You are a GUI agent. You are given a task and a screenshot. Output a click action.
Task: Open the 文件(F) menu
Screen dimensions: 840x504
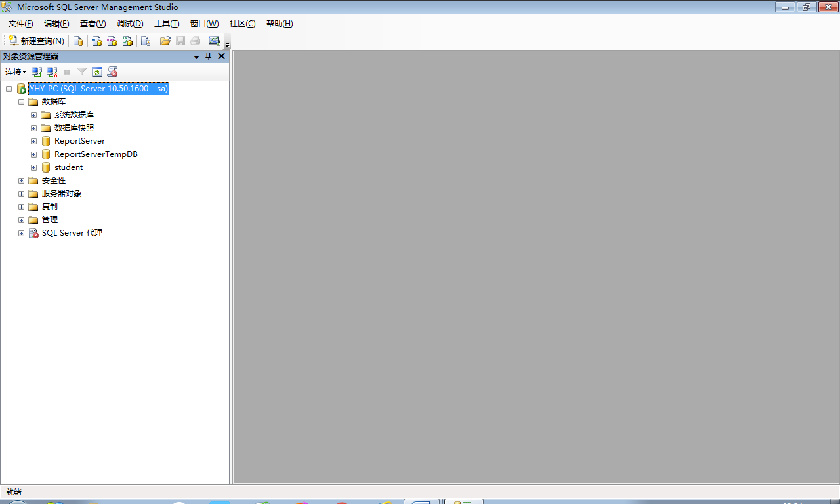click(20, 24)
